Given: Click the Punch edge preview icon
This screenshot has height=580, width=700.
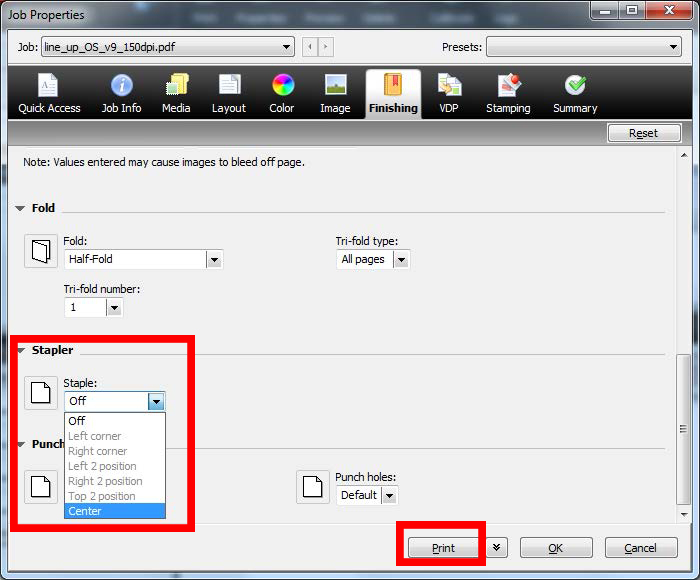Looking at the screenshot, I should [x=41, y=487].
